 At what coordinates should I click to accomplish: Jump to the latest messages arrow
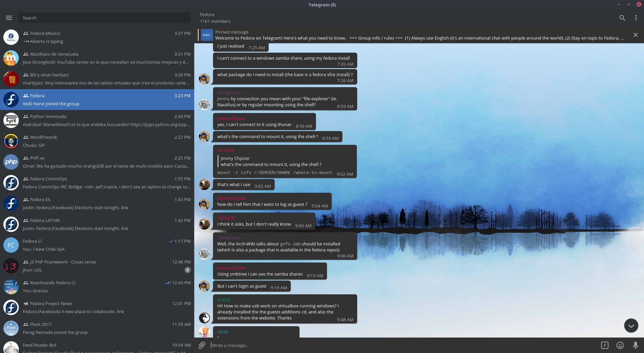tap(631, 326)
